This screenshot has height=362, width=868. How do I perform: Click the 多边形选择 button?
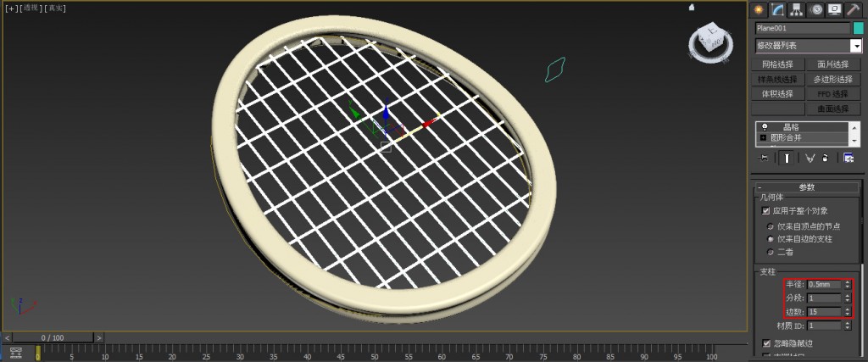pos(833,79)
